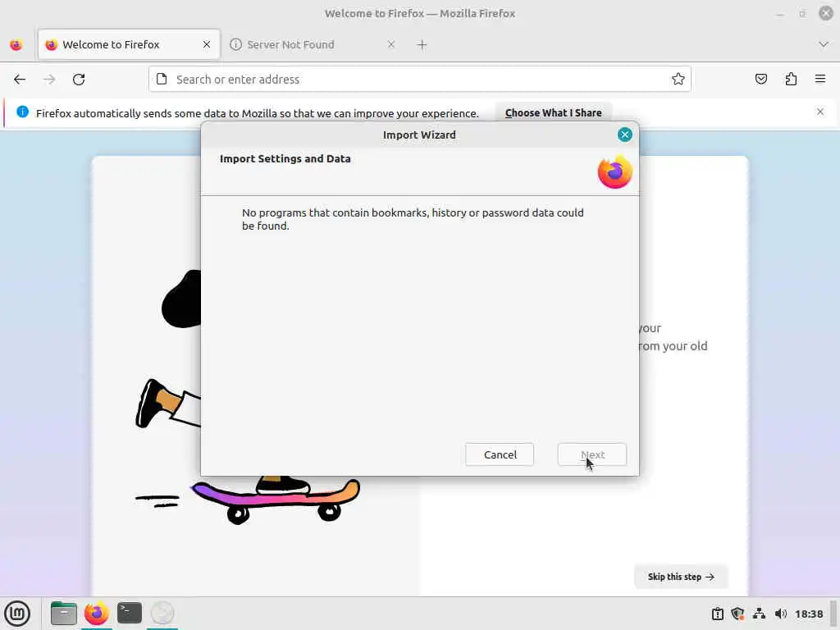The height and width of the screenshot is (630, 840).
Task: Open the update manager shield tray icon
Action: pyautogui.click(x=738, y=614)
